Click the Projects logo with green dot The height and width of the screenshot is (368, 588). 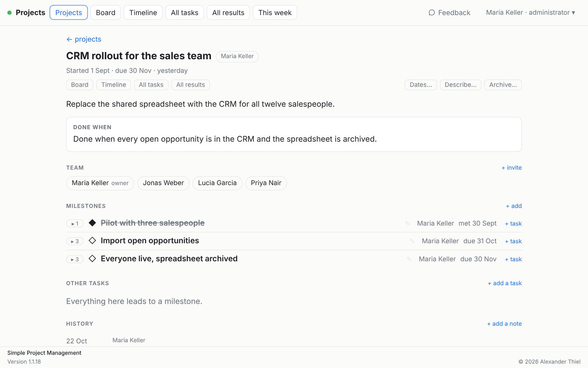[x=26, y=13]
